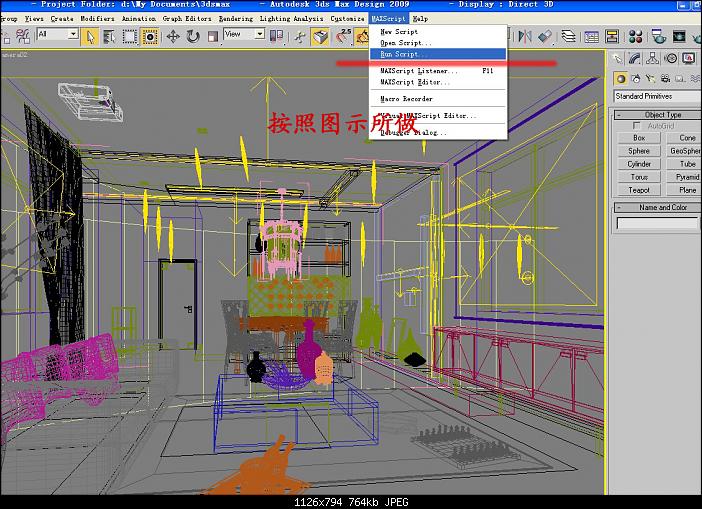
Task: Open the View coordinate system dropdown
Action: pos(244,34)
